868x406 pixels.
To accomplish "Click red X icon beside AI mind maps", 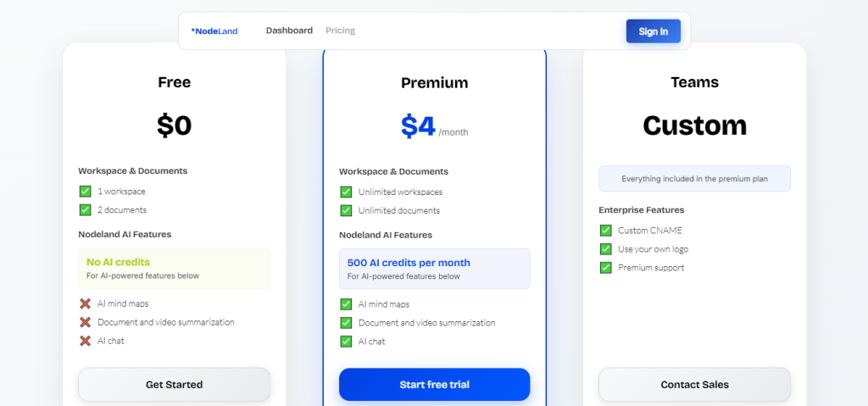I will (x=85, y=303).
